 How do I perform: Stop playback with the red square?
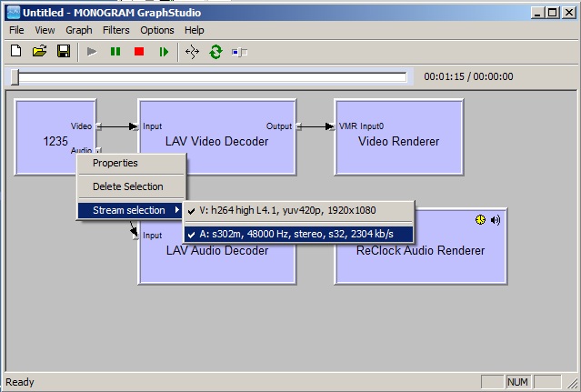pyautogui.click(x=139, y=52)
